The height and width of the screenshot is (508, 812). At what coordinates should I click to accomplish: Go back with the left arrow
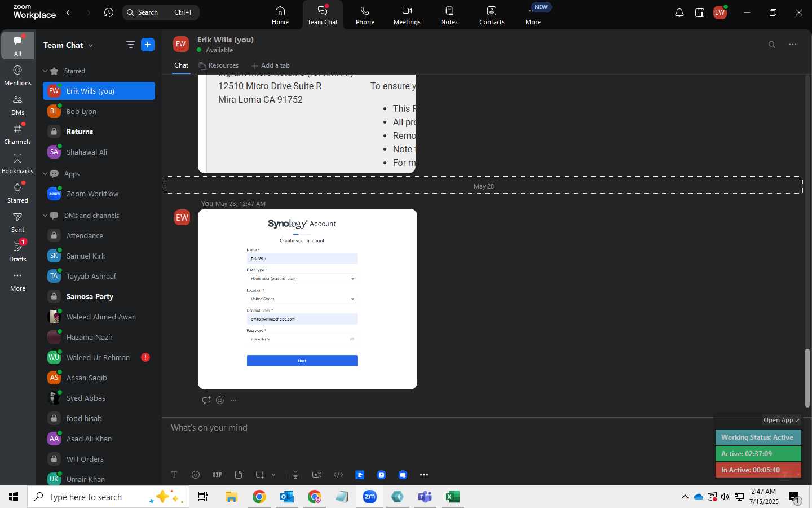tap(68, 12)
